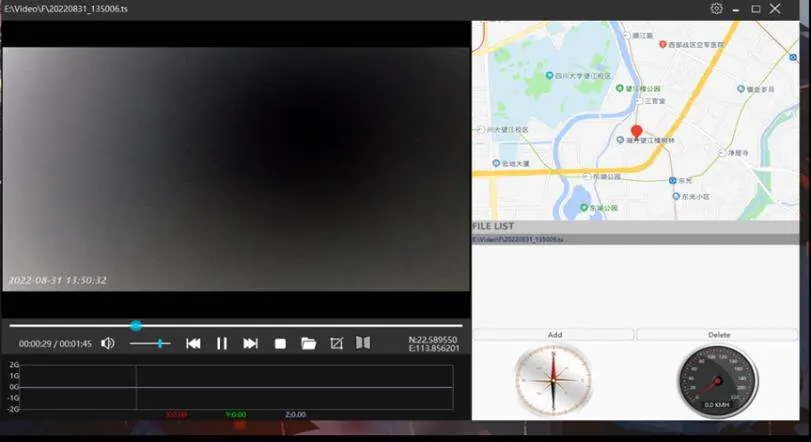Screen dimensions: 811x442
Task: Select the 20220831_135006.ts file list entry
Action: pos(636,240)
